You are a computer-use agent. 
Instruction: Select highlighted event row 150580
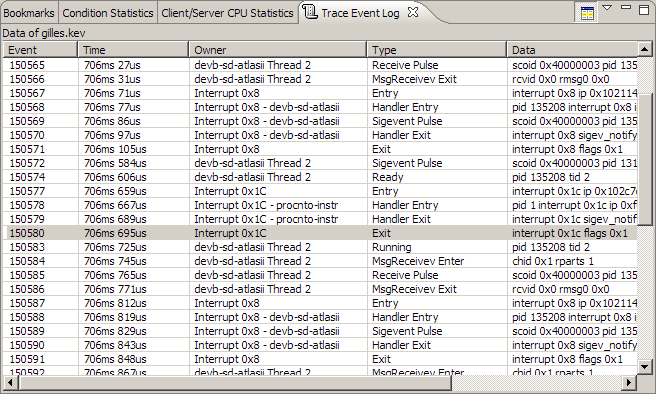(320, 233)
